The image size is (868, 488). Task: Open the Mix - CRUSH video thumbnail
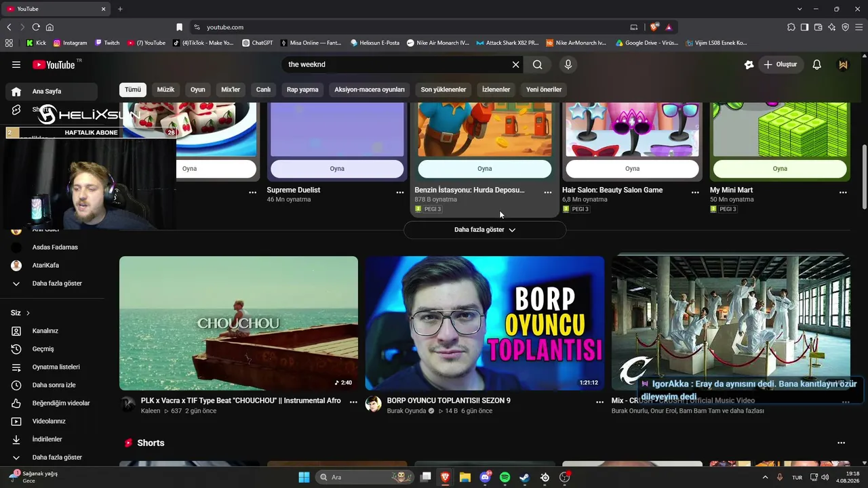[731, 323]
